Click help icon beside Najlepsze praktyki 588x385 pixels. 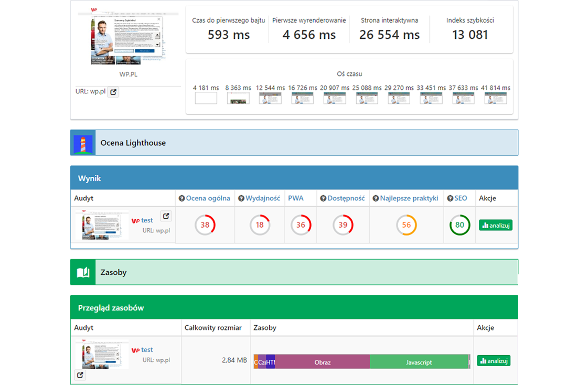point(376,198)
